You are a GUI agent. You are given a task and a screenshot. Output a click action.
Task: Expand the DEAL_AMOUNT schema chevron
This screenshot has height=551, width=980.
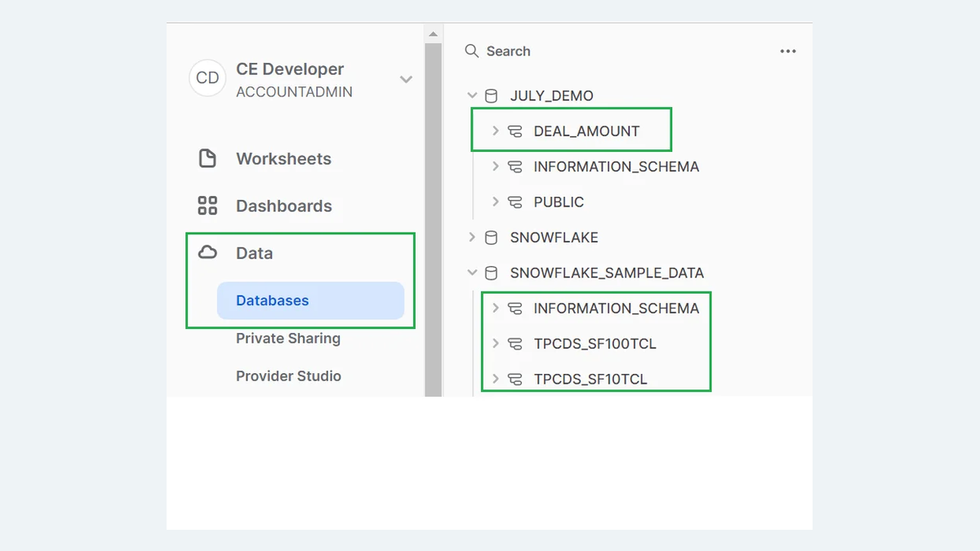pos(496,131)
